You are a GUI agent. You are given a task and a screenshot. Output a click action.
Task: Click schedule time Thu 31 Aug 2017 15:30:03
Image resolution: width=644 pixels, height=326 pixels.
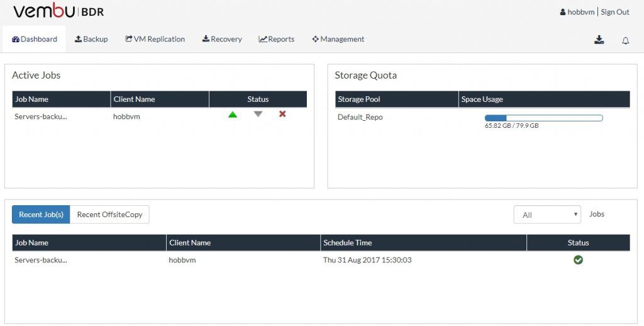367,260
